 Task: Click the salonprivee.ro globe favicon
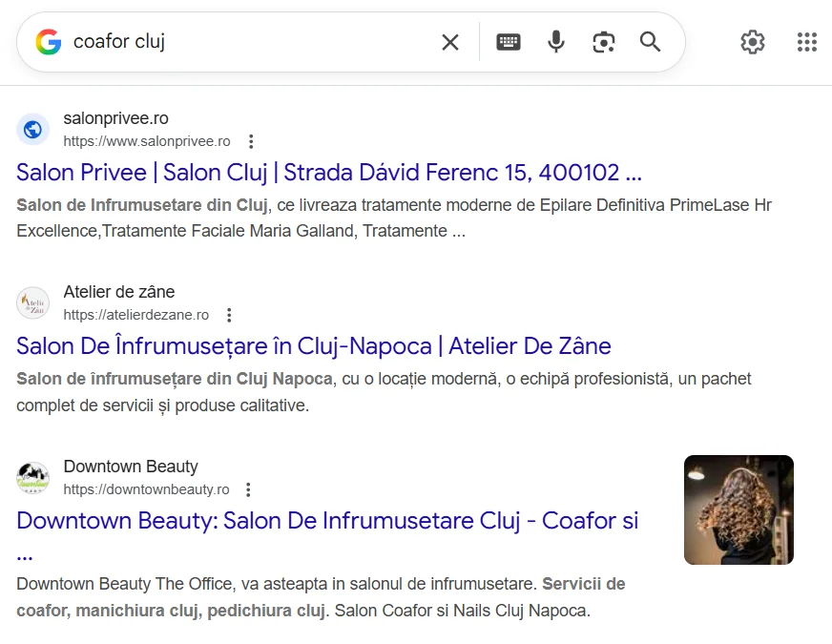[x=32, y=130]
